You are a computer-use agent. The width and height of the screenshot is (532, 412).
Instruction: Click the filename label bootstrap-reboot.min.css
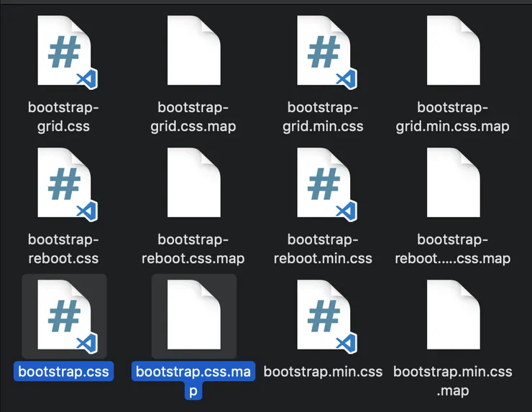click(x=323, y=249)
